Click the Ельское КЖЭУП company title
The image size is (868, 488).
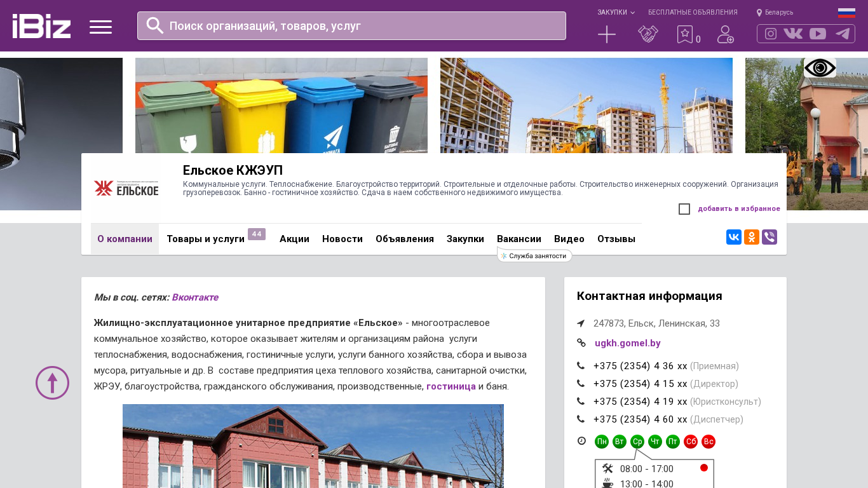click(x=233, y=170)
